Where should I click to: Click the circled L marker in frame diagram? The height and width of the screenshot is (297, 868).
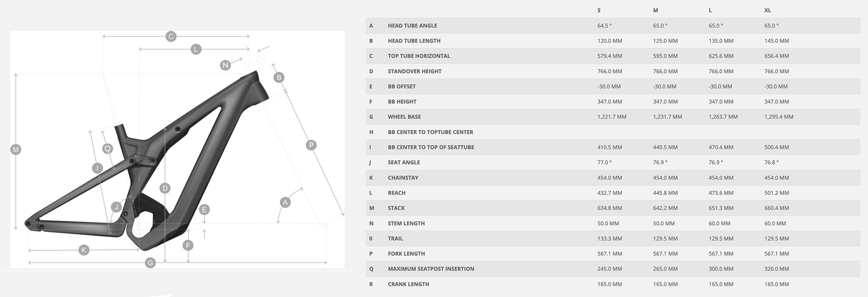[195, 49]
